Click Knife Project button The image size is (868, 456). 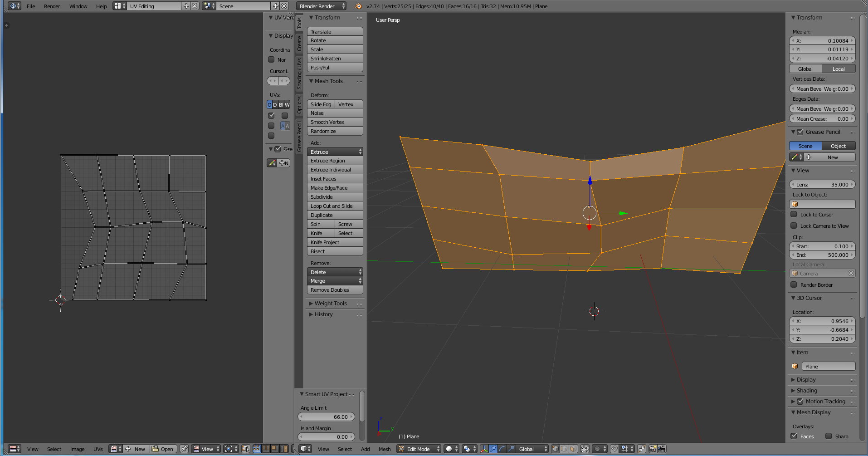coord(335,242)
